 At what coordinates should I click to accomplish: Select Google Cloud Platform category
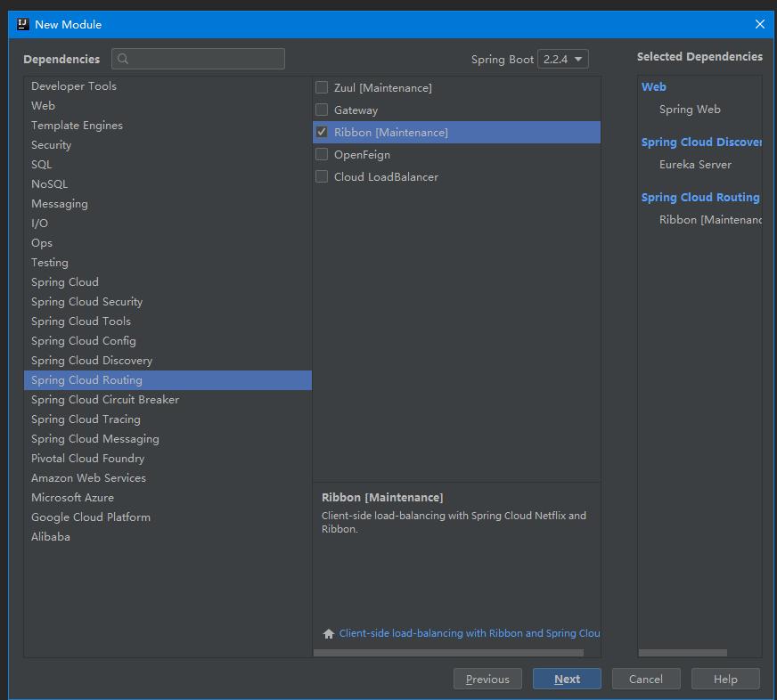tap(168, 517)
